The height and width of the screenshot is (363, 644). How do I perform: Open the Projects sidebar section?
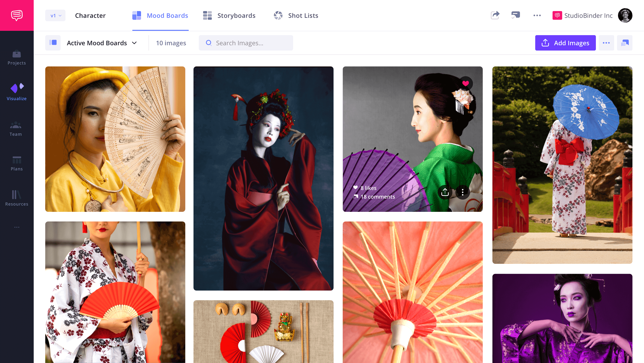17,58
